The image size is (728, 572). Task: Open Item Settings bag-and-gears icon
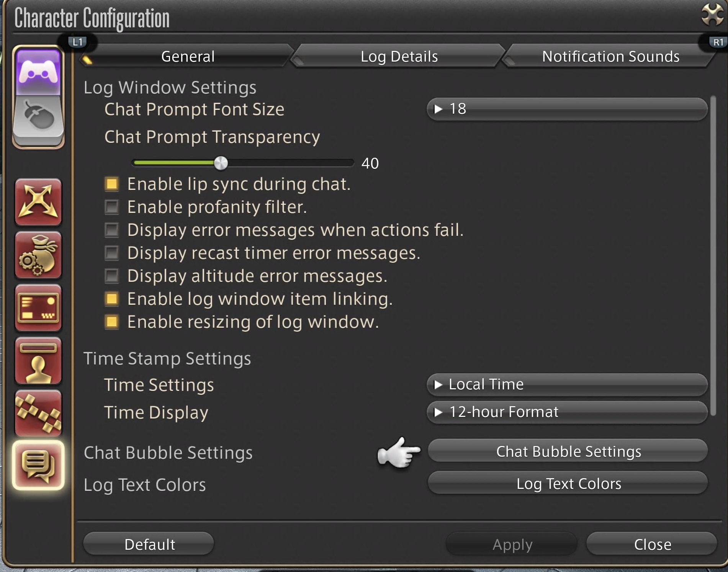click(38, 255)
